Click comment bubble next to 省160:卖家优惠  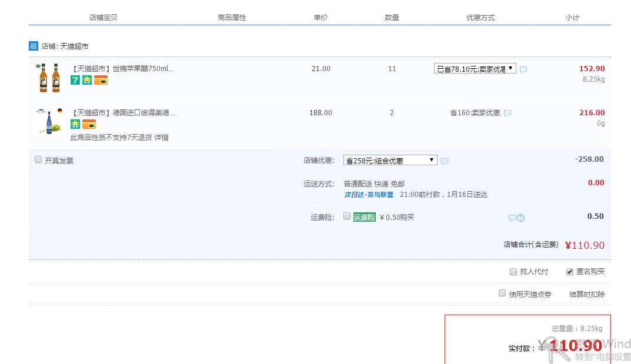[x=508, y=113]
